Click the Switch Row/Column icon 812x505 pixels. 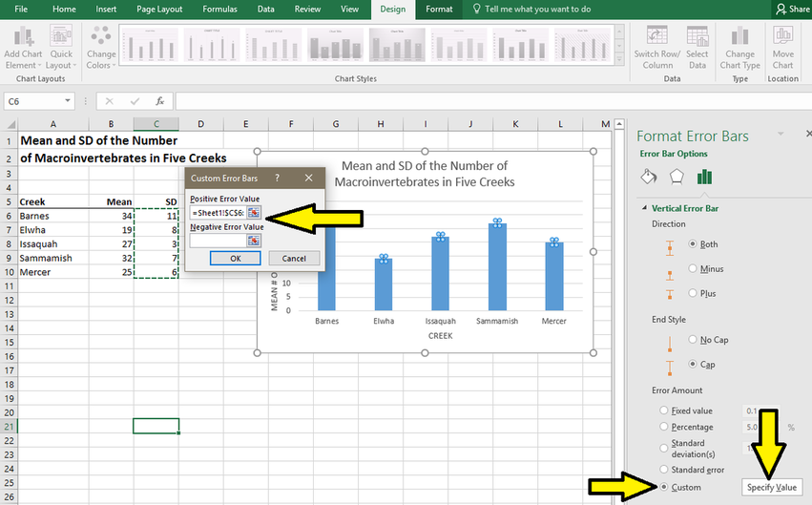(657, 40)
